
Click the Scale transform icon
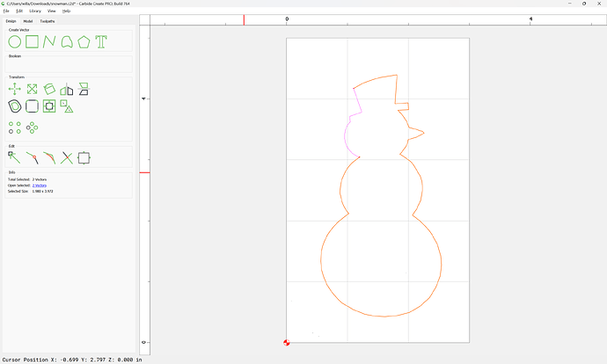pos(32,89)
